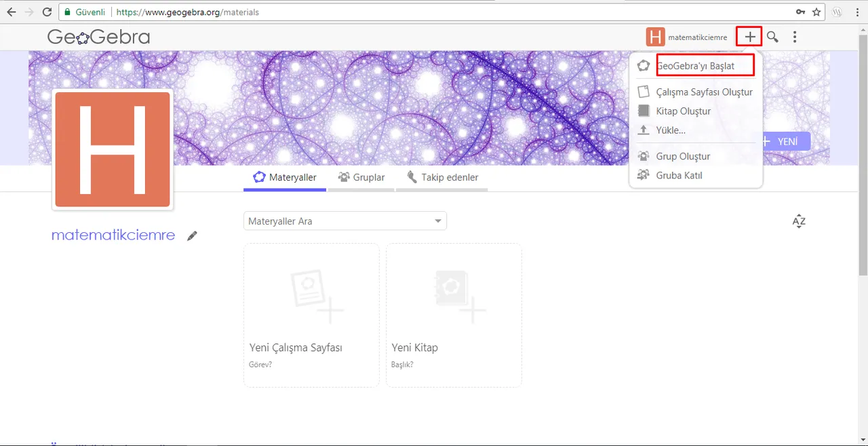Bookmark page with star icon
Image resolution: width=868 pixels, height=446 pixels.
click(816, 12)
